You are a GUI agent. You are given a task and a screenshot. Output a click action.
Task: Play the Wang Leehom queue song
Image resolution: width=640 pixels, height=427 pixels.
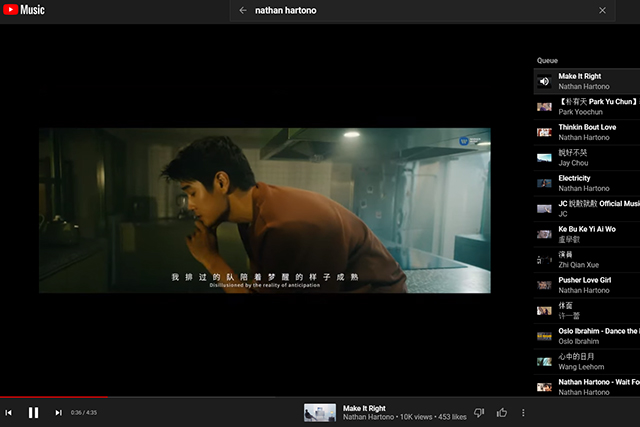587,361
